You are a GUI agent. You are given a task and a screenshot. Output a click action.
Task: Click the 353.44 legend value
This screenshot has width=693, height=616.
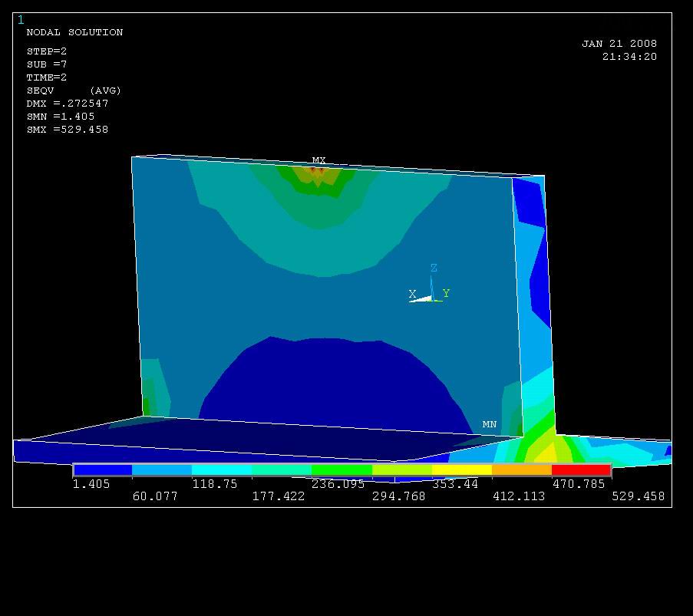(455, 484)
